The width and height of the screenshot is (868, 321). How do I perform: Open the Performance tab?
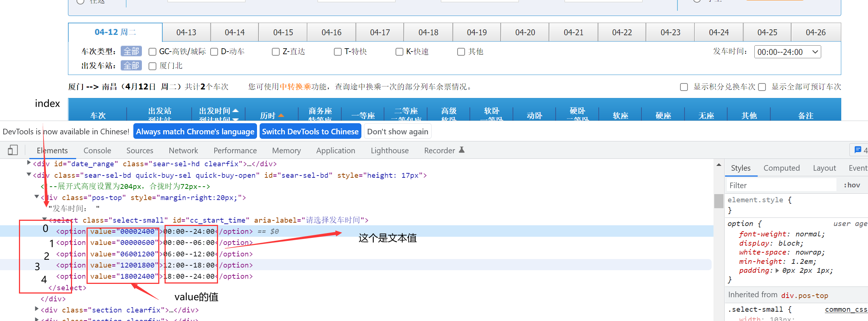click(235, 150)
